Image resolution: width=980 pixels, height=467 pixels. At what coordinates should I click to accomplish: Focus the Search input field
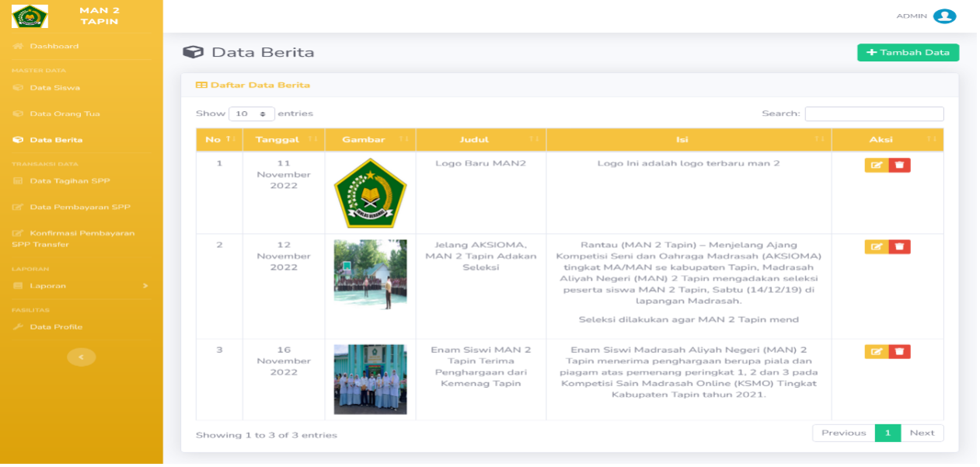coord(874,113)
